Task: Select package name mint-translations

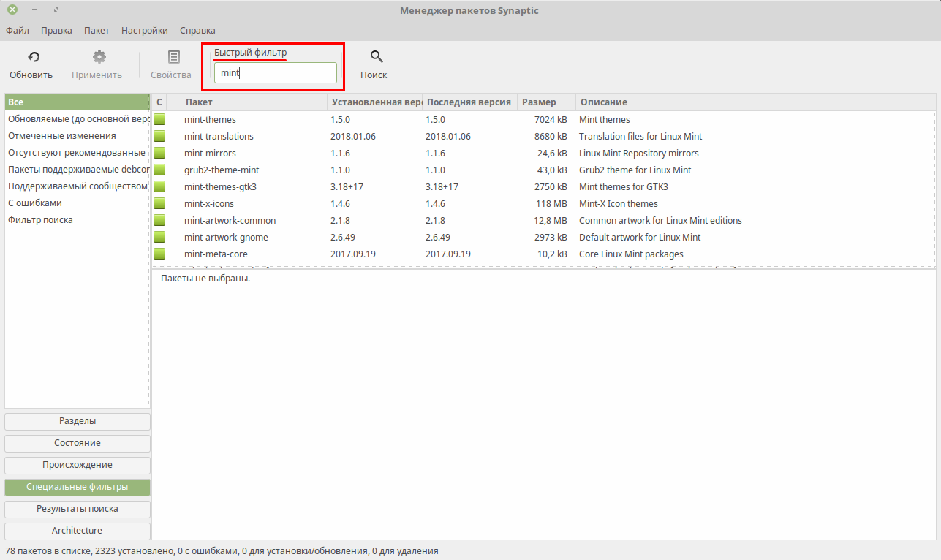Action: tap(219, 136)
